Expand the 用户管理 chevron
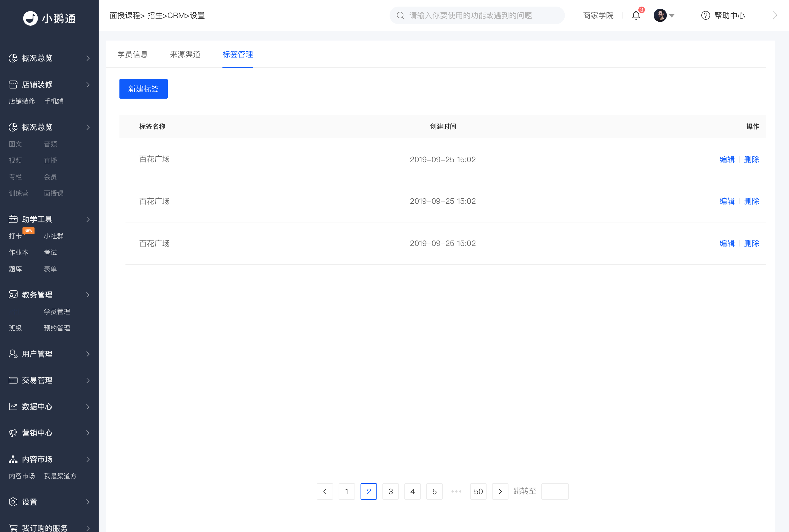Viewport: 789px width, 532px height. tap(88, 354)
